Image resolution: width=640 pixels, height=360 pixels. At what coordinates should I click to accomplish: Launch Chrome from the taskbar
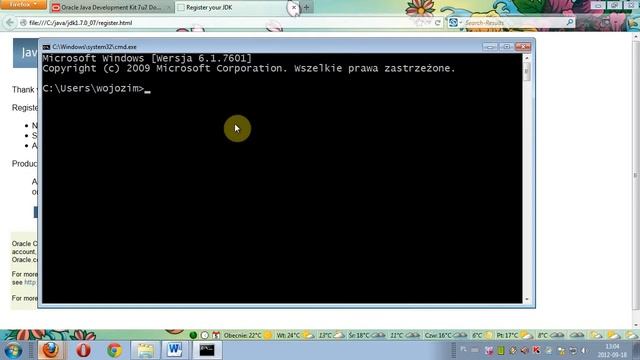(114, 350)
